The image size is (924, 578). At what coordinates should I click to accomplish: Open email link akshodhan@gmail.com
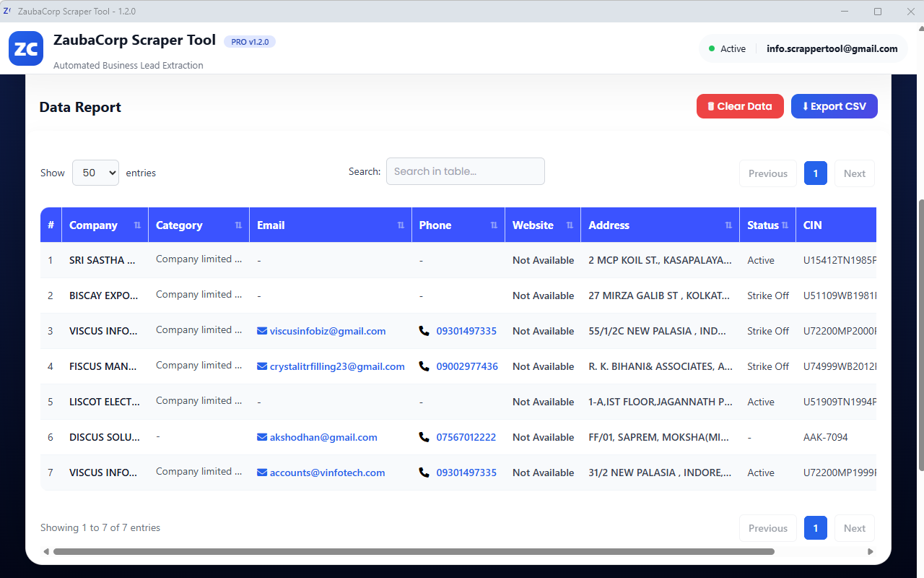pyautogui.click(x=323, y=437)
